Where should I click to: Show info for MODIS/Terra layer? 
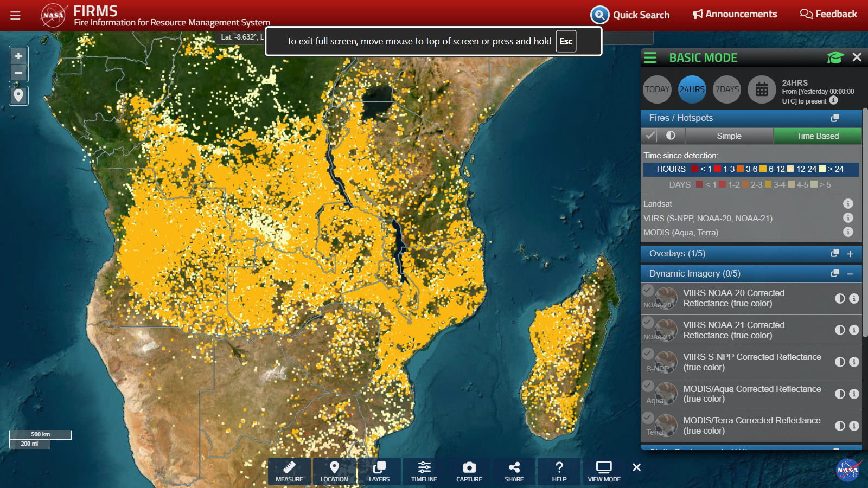click(854, 426)
